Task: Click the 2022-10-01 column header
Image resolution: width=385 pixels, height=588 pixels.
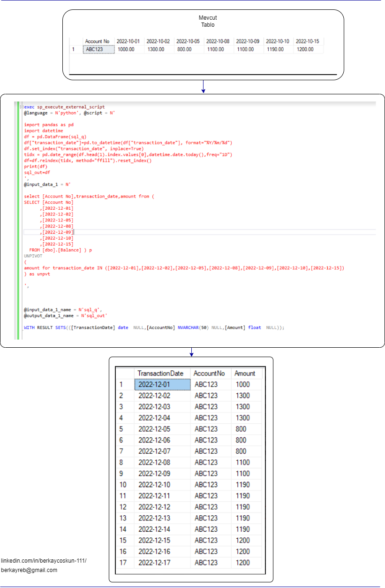Action: coord(128,40)
